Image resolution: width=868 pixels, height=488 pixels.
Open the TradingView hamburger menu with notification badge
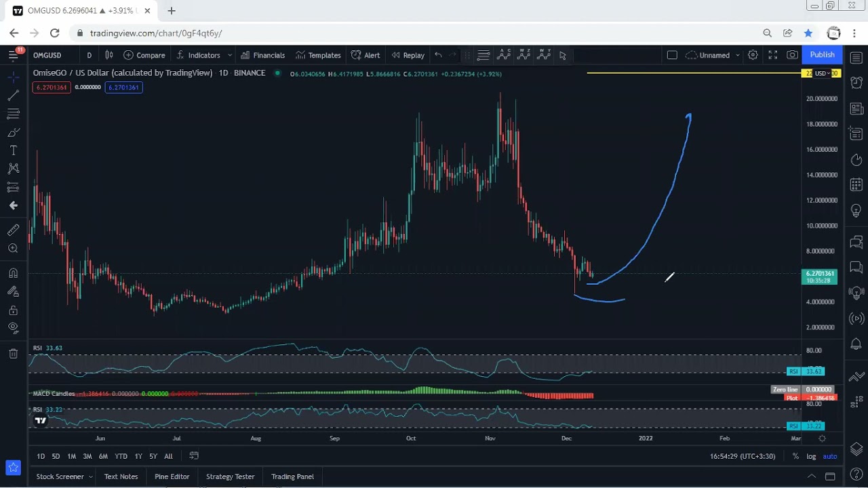pyautogui.click(x=13, y=54)
